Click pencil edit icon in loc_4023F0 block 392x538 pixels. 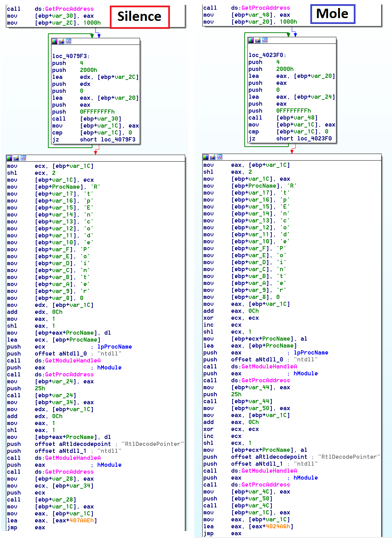pyautogui.click(x=258, y=40)
